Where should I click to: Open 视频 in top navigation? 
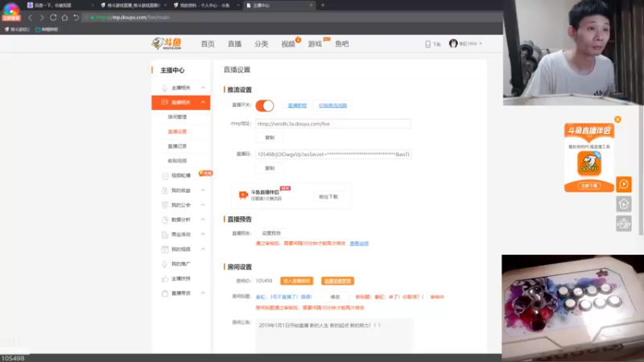click(x=288, y=44)
